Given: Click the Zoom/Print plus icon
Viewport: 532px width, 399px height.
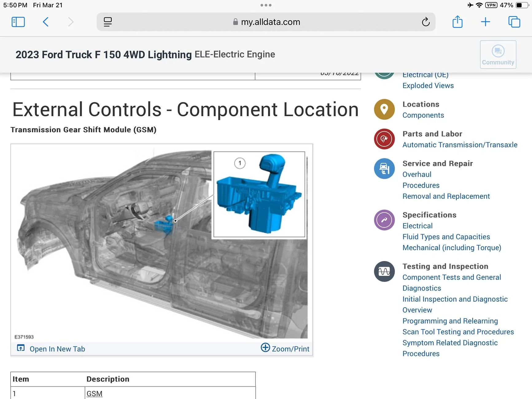Looking at the screenshot, I should pyautogui.click(x=265, y=347).
